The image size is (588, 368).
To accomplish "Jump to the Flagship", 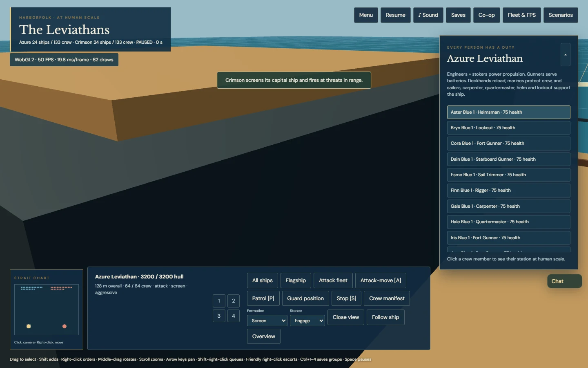I will (x=296, y=280).
